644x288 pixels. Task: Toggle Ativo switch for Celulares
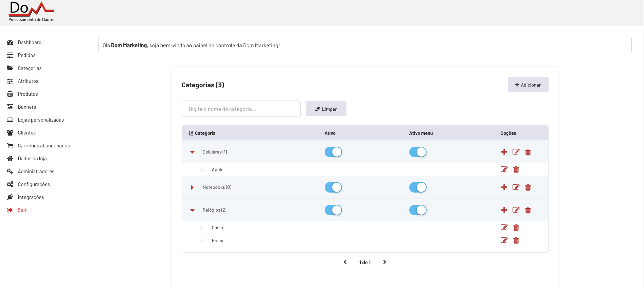[333, 152]
